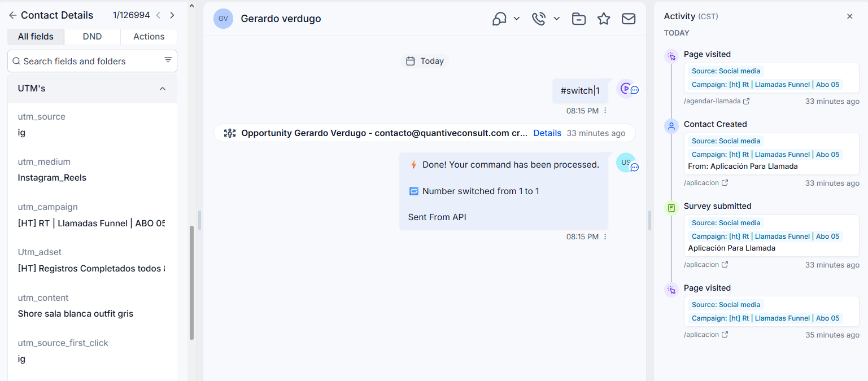Open the conversation channel icon in header
Screen dimensions: 868x381
[499, 19]
